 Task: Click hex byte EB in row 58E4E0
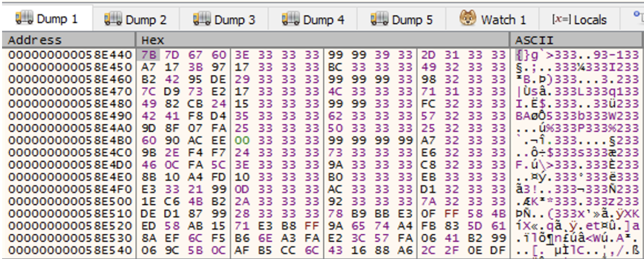pos(428,178)
